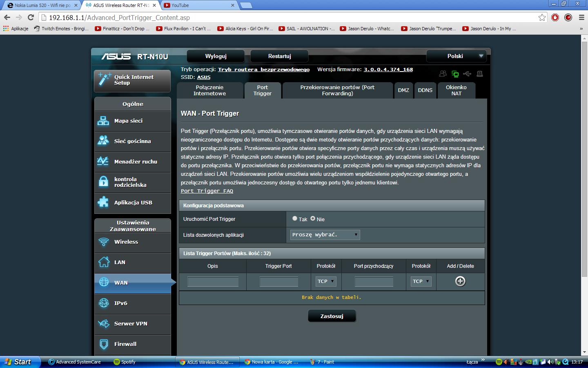Open the Port Trigger FAQ link
Image resolution: width=588 pixels, height=368 pixels.
point(207,191)
